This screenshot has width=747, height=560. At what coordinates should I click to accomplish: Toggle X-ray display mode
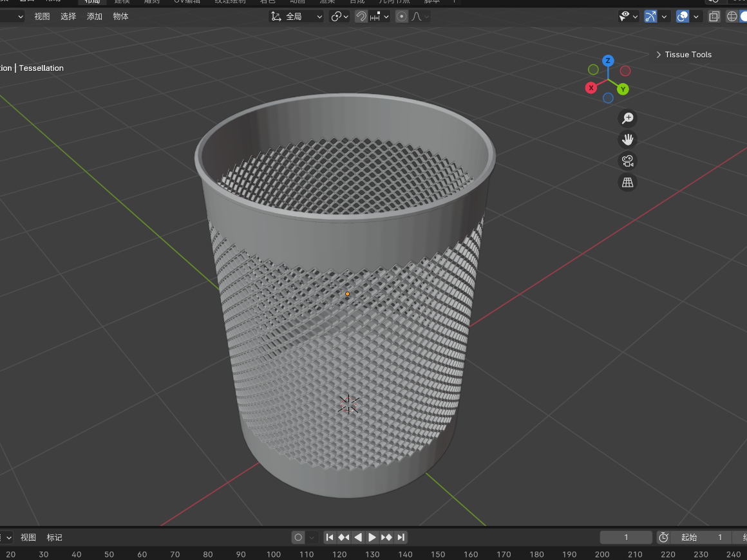point(714,17)
